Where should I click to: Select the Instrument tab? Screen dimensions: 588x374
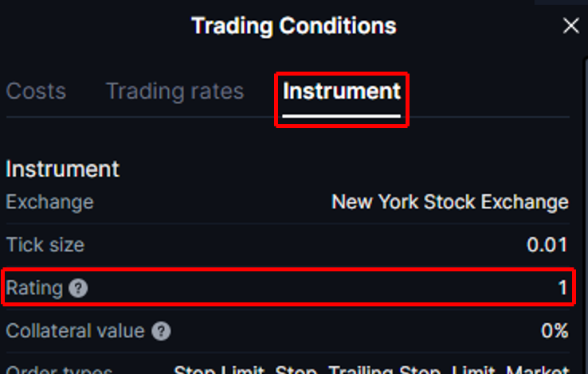342,92
